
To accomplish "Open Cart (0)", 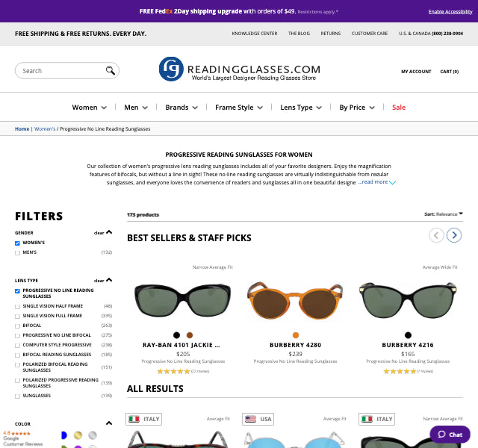I will pos(450,72).
